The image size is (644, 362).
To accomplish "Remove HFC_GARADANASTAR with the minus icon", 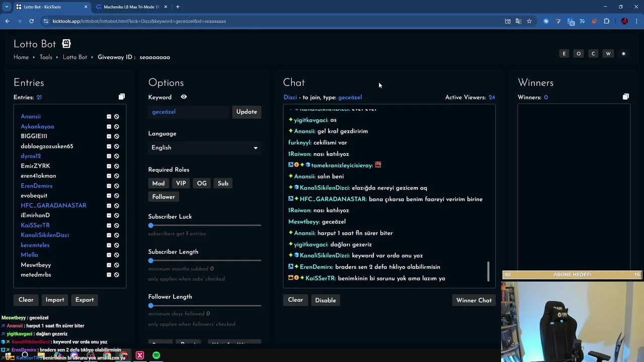I will tap(109, 206).
